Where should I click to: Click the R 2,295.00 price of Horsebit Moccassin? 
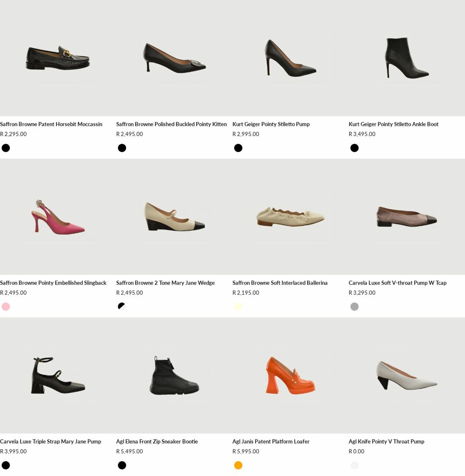(13, 134)
